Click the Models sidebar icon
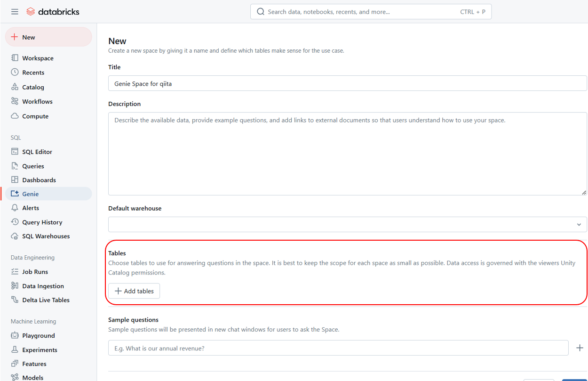This screenshot has width=588, height=381. click(x=15, y=377)
